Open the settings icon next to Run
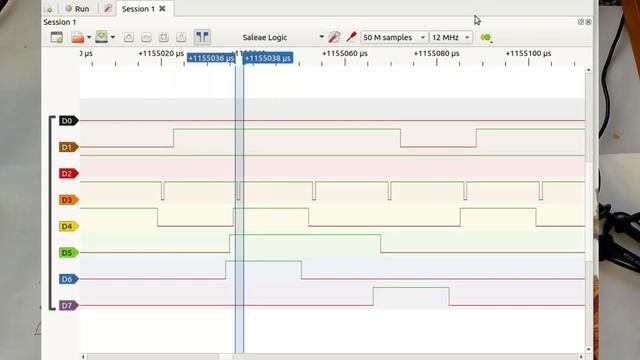 coord(108,9)
